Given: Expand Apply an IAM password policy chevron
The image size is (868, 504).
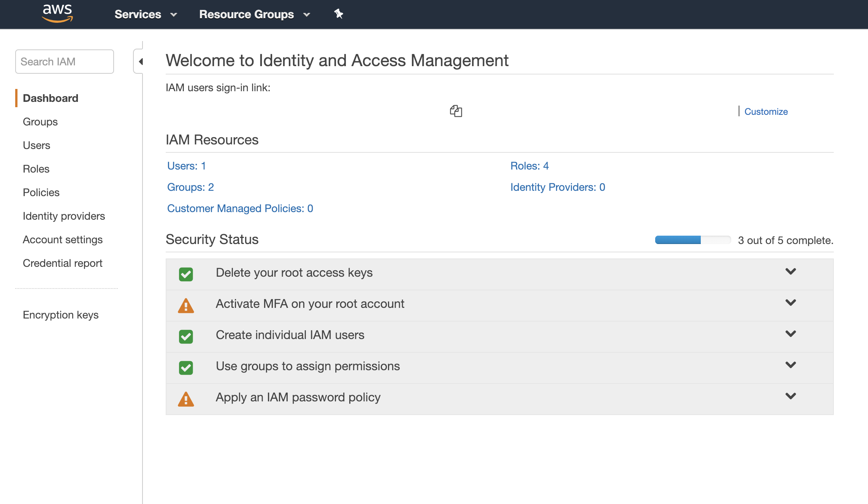Looking at the screenshot, I should point(790,396).
